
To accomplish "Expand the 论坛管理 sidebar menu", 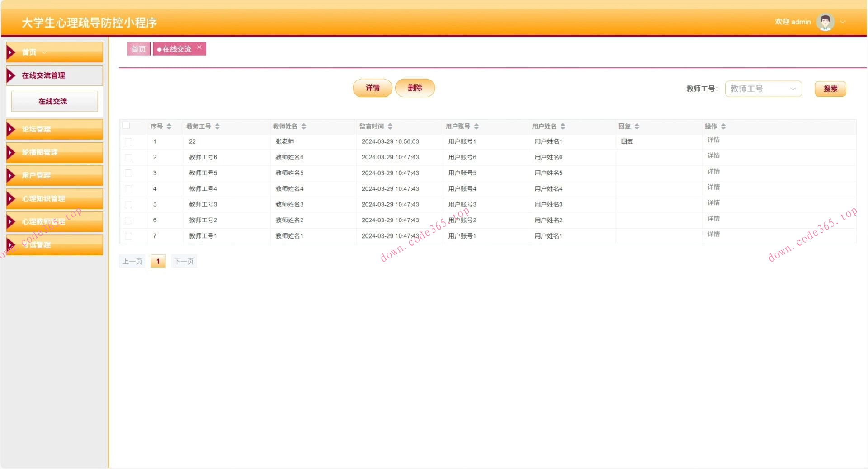I will tap(54, 129).
